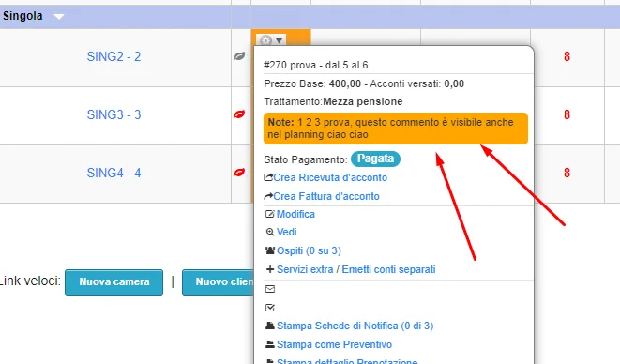Choose Stampa come Preventivo

(x=334, y=344)
